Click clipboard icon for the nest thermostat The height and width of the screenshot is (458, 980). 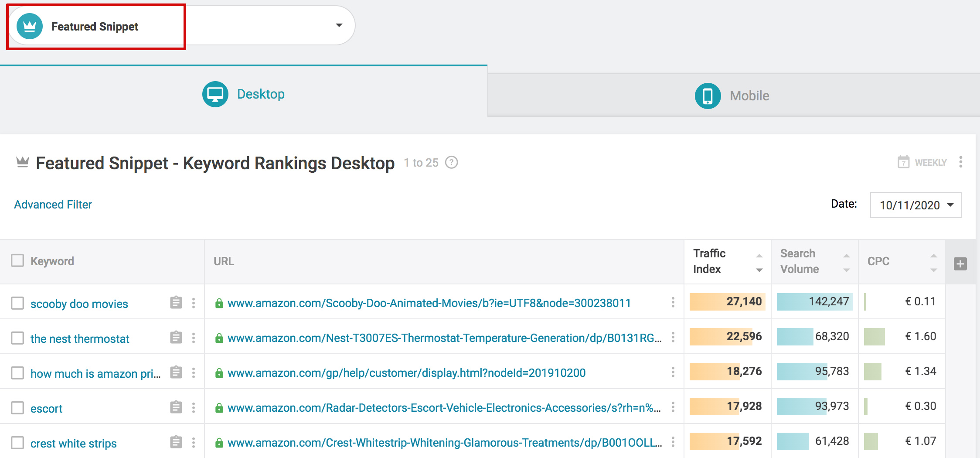click(176, 337)
